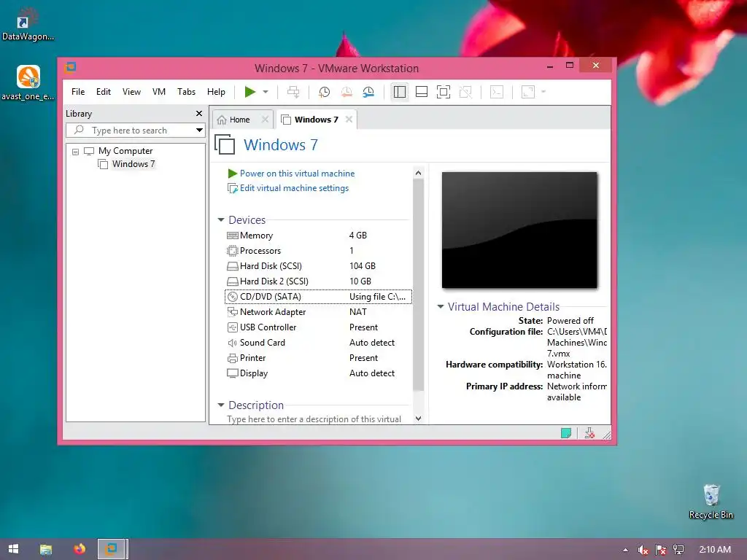Image resolution: width=747 pixels, height=560 pixels.
Task: Open the Edit menu
Action: click(104, 92)
